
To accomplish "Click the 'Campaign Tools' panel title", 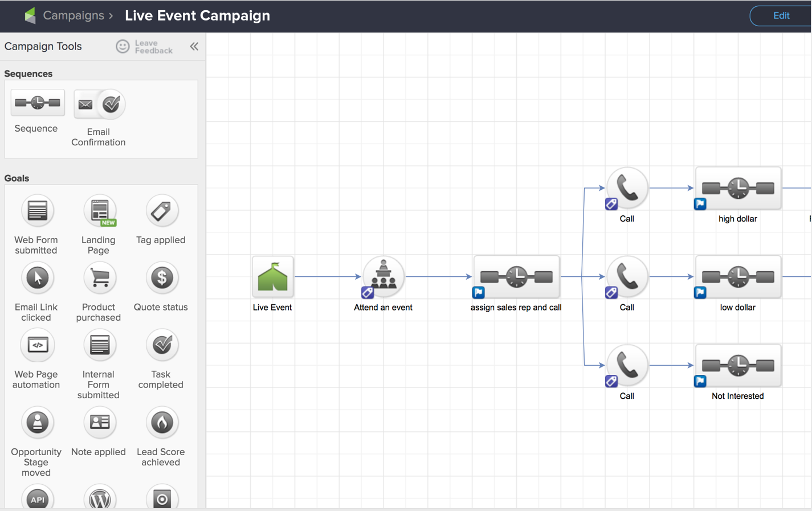I will (43, 47).
